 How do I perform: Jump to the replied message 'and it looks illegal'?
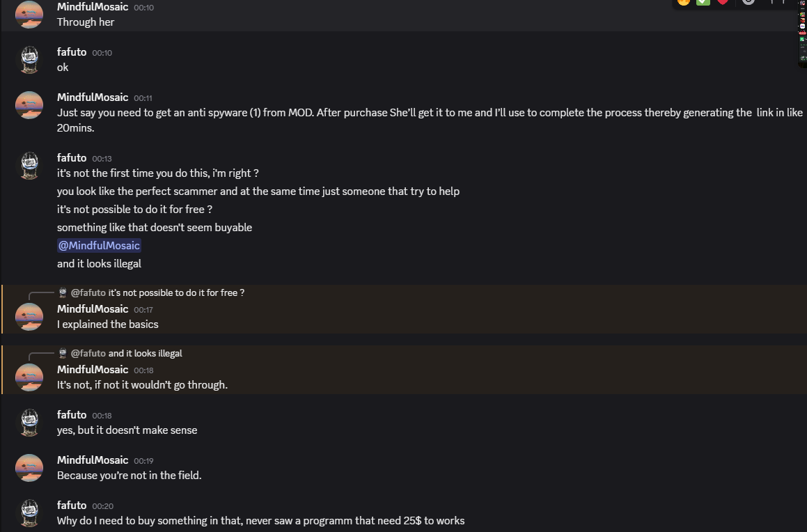[145, 354]
